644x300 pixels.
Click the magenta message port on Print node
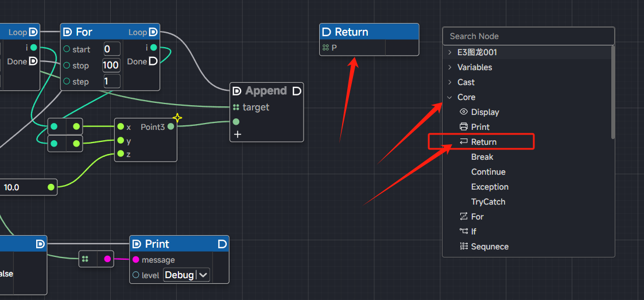(136, 260)
